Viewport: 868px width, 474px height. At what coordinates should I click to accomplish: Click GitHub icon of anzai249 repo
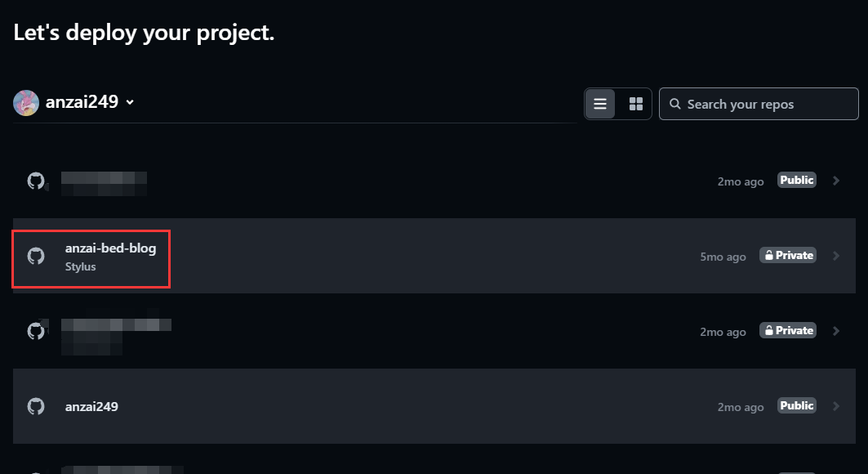36,406
